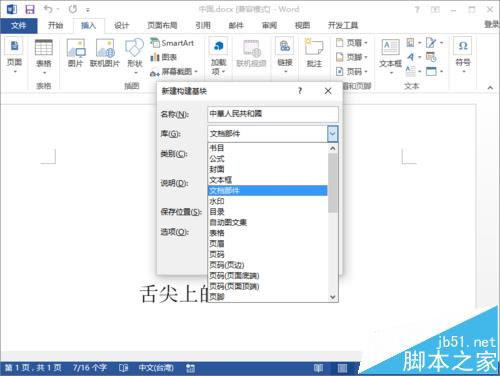This screenshot has width=500, height=376.
Task: Insert a picture with the 图片 icon
Action: [75, 53]
